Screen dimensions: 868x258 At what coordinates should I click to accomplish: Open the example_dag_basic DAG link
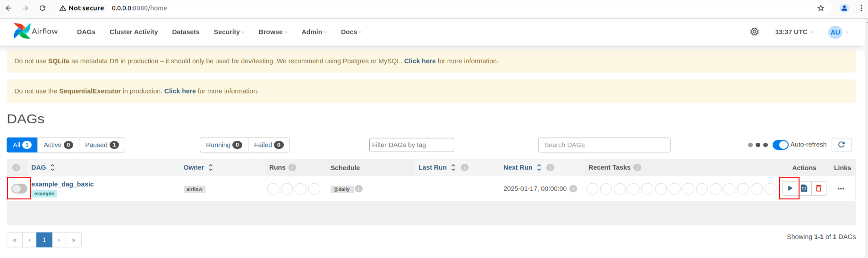tap(62, 184)
